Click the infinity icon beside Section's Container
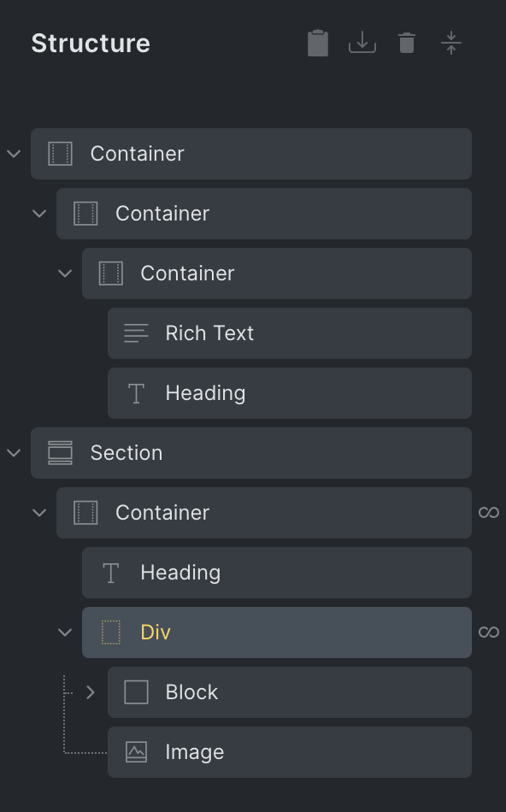Screen dimensions: 506x812 point(489,513)
